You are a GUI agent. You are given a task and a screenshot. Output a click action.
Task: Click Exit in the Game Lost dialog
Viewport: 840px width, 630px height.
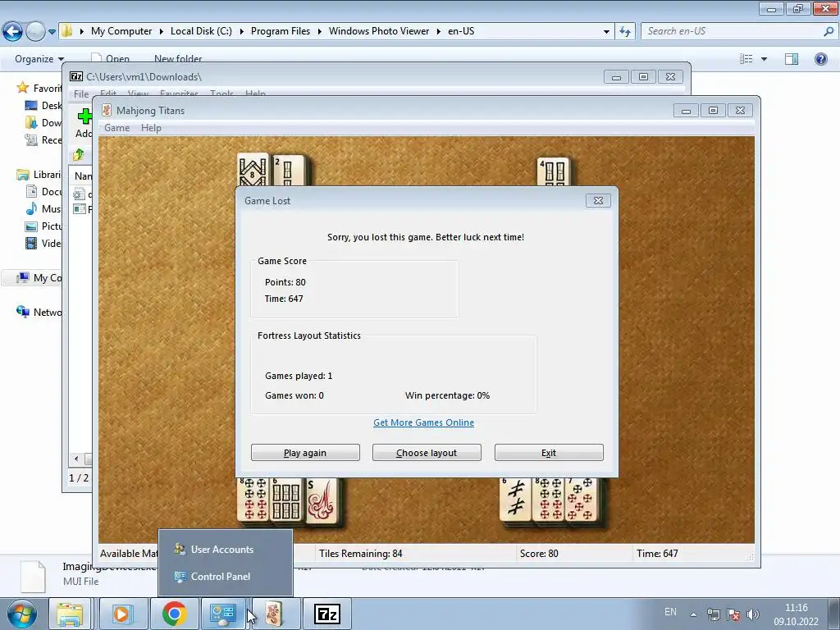pyautogui.click(x=549, y=453)
